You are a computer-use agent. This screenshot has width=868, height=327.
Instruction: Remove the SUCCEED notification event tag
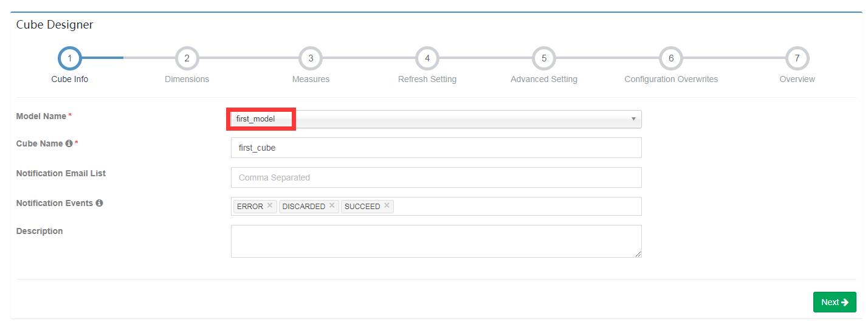[387, 205]
